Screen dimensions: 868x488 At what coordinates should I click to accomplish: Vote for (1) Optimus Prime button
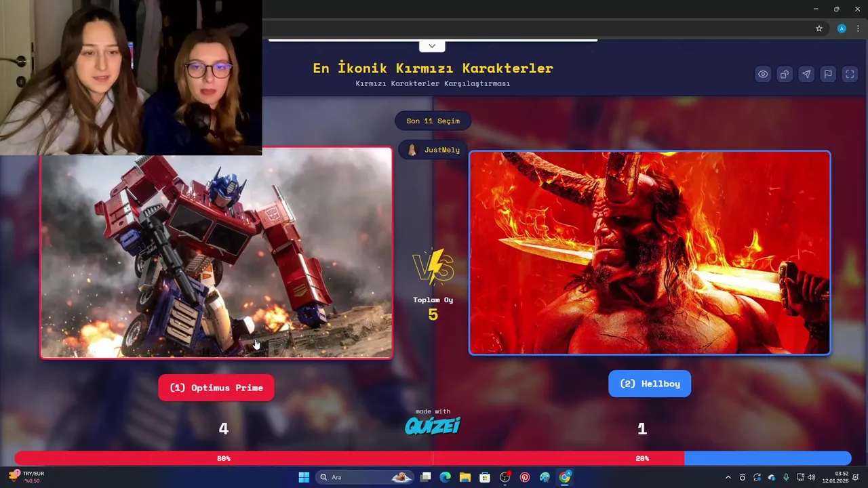click(x=216, y=388)
